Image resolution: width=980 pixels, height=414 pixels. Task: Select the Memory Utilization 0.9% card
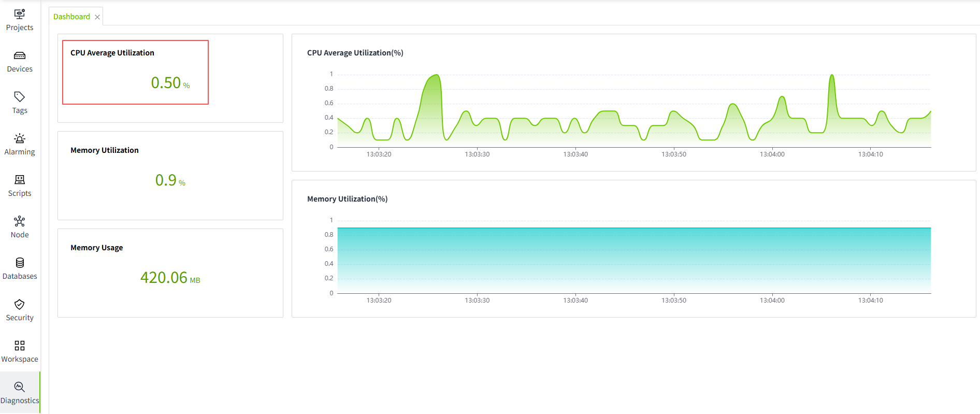(170, 175)
